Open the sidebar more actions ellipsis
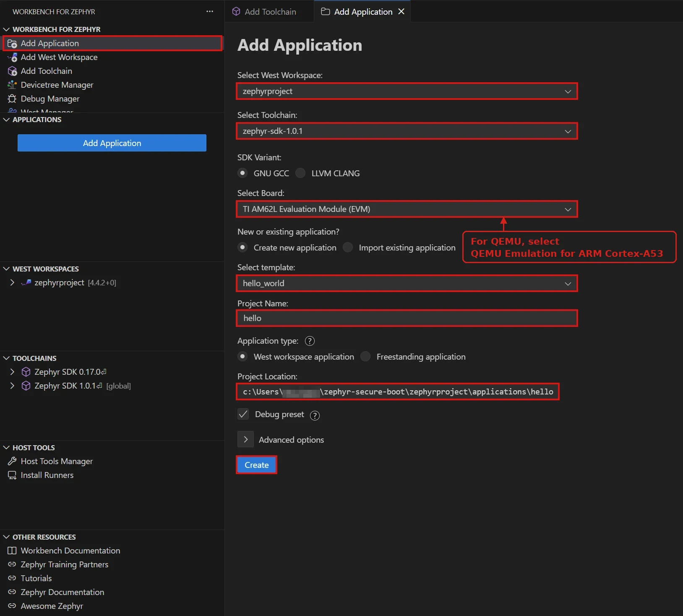Screen dimensions: 683x616 (210, 12)
